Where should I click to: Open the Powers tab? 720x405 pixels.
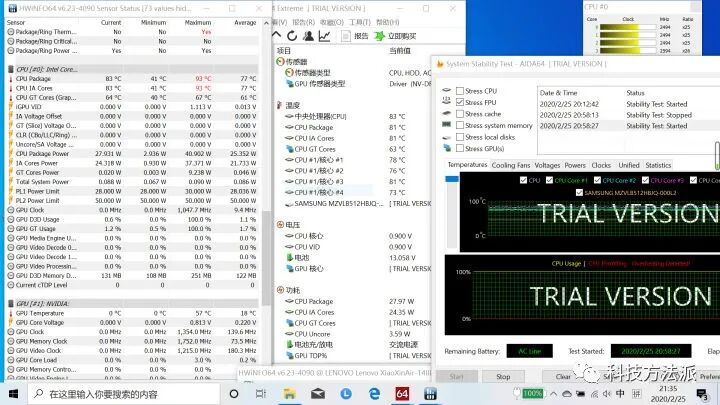tap(575, 165)
